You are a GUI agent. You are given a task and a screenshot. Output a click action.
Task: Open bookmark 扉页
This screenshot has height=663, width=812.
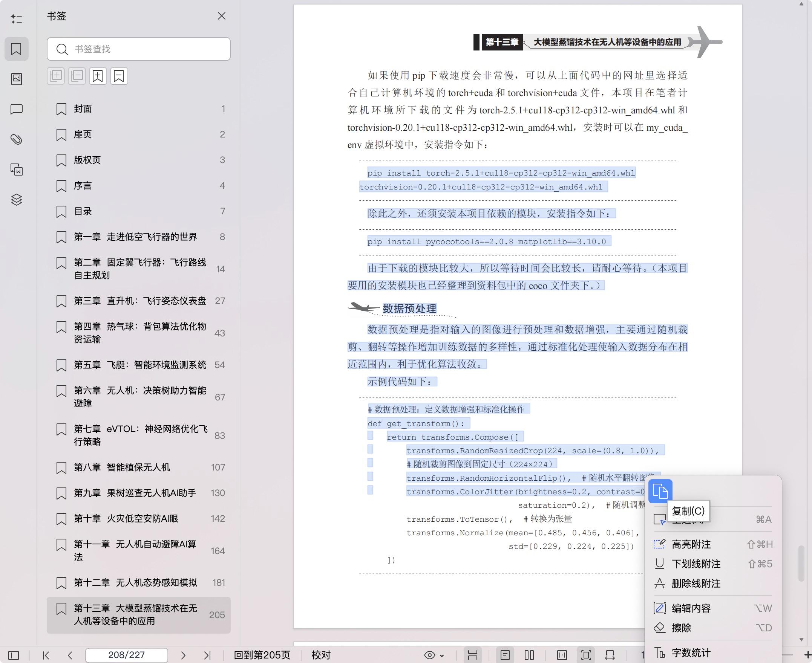pyautogui.click(x=139, y=134)
